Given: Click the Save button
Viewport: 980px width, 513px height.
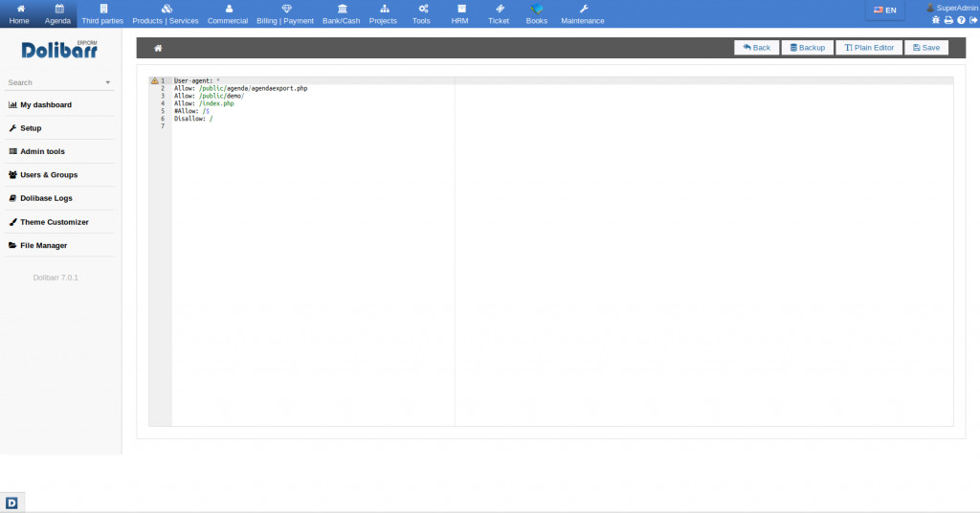Looking at the screenshot, I should 926,48.
